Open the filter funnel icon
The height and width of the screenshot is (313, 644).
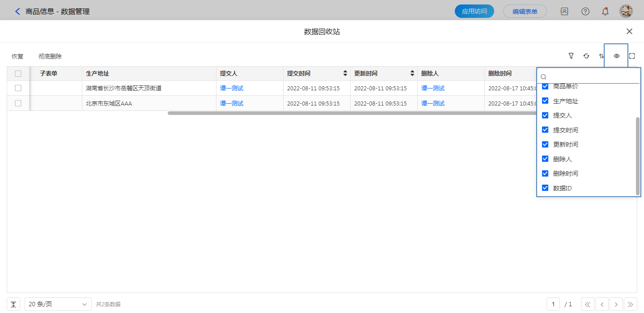[x=571, y=56]
